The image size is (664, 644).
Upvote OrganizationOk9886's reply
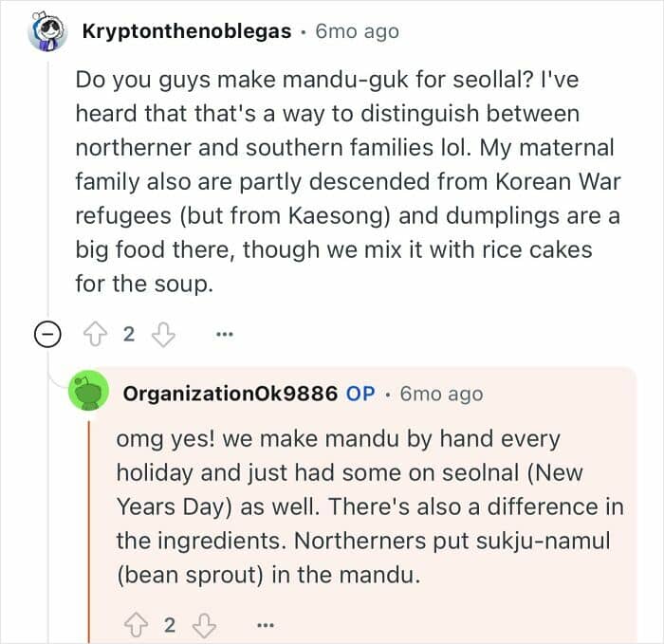pyautogui.click(x=137, y=625)
